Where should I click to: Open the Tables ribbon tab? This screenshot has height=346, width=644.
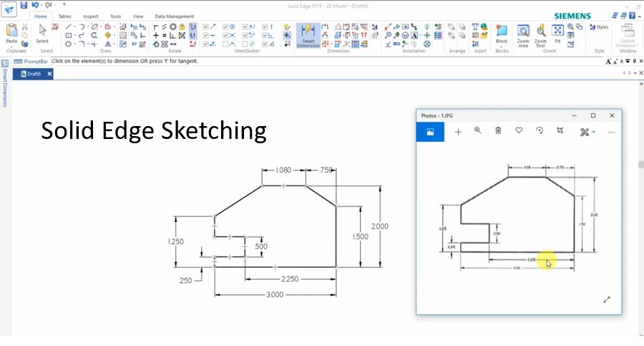64,16
